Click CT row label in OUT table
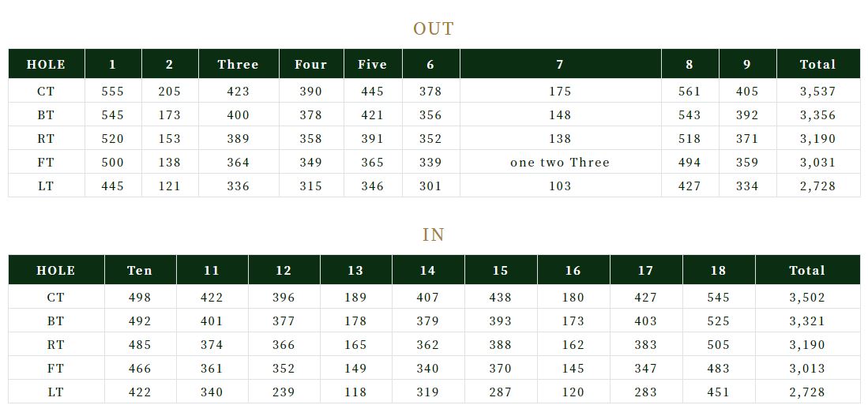This screenshot has height=405, width=868. [x=47, y=92]
